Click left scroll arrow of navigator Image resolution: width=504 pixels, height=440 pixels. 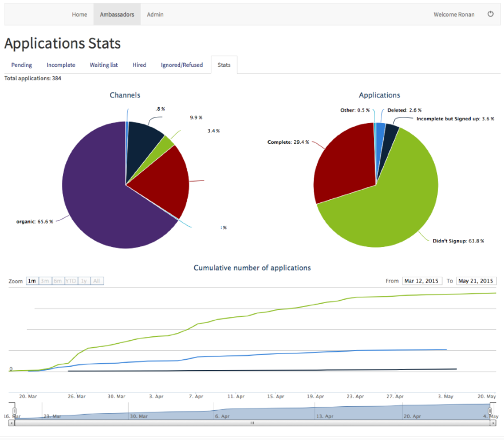11,423
